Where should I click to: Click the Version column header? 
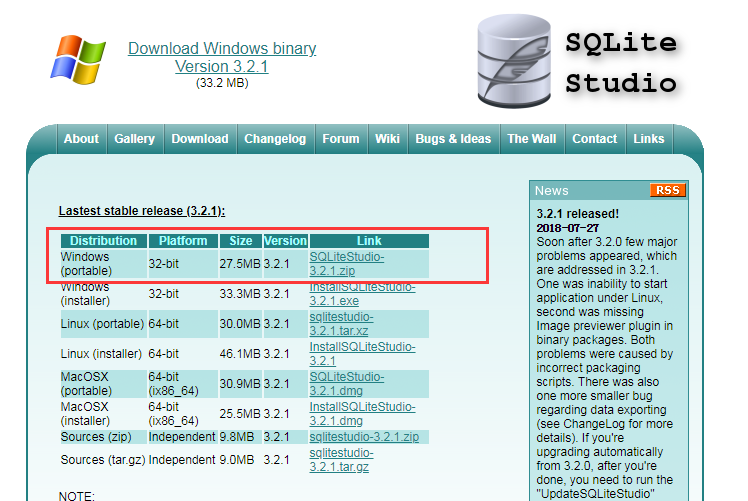[285, 240]
